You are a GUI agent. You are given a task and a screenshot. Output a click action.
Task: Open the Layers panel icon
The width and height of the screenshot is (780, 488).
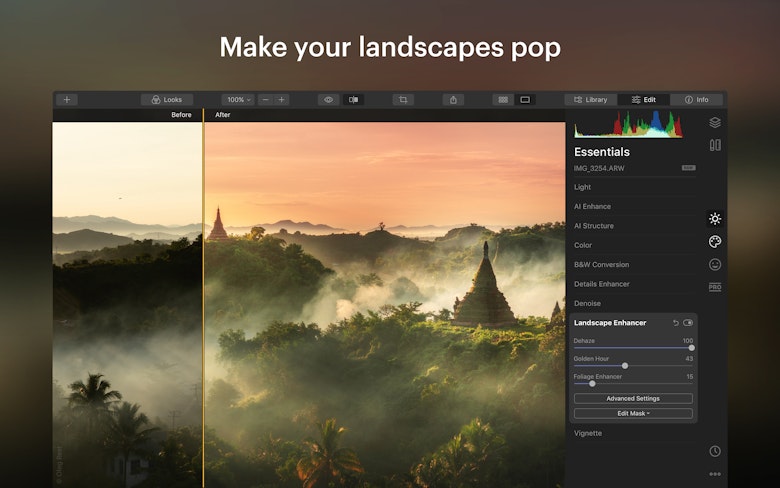(x=715, y=122)
